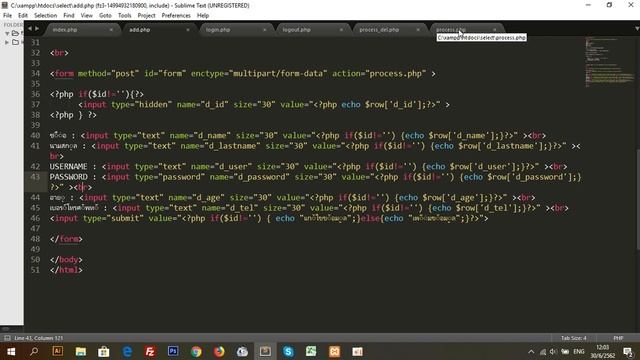
Task: Open Microsoft Store from the taskbar
Action: (104, 351)
